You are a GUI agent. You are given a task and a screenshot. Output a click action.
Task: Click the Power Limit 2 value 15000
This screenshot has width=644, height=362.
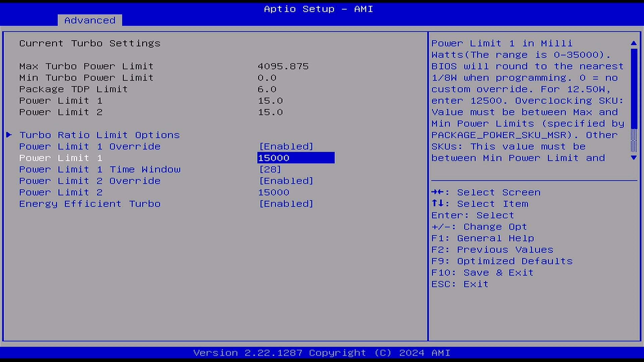point(273,192)
